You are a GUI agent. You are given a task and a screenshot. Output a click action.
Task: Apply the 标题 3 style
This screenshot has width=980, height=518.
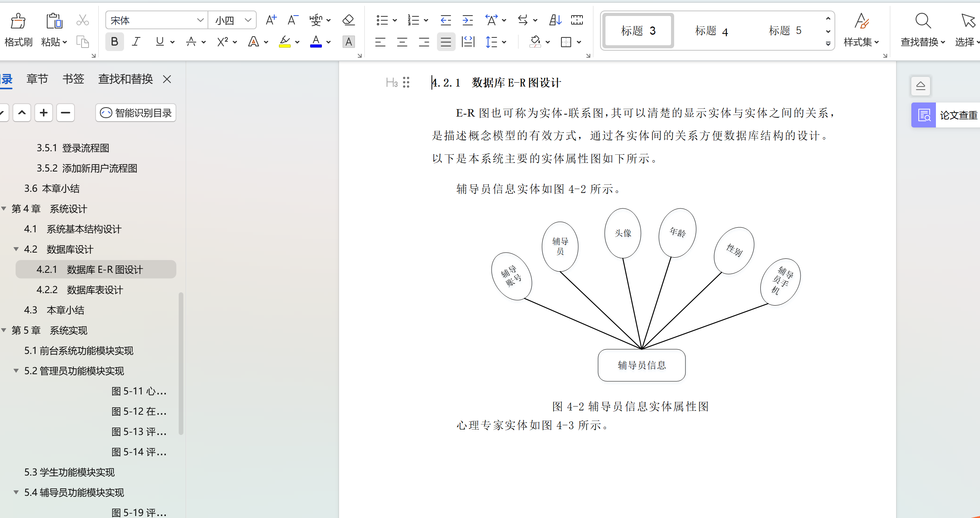(x=637, y=31)
